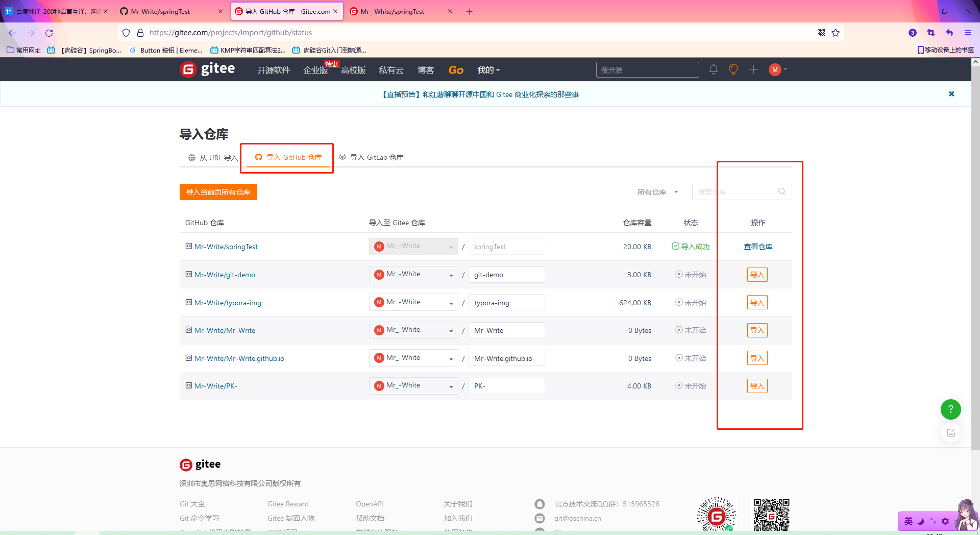Open the Mr-Write/Mr-Write.github.io link
The image size is (980, 535).
coord(239,358)
